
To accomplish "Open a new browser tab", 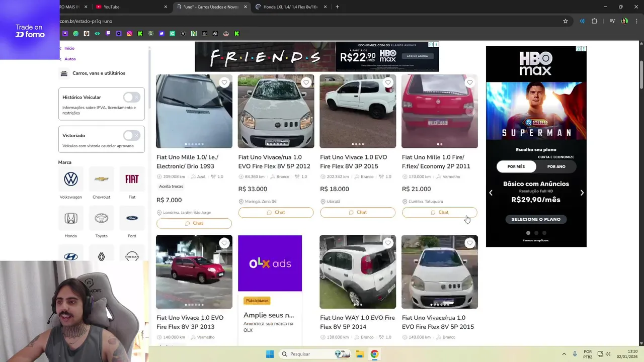I will [337, 7].
